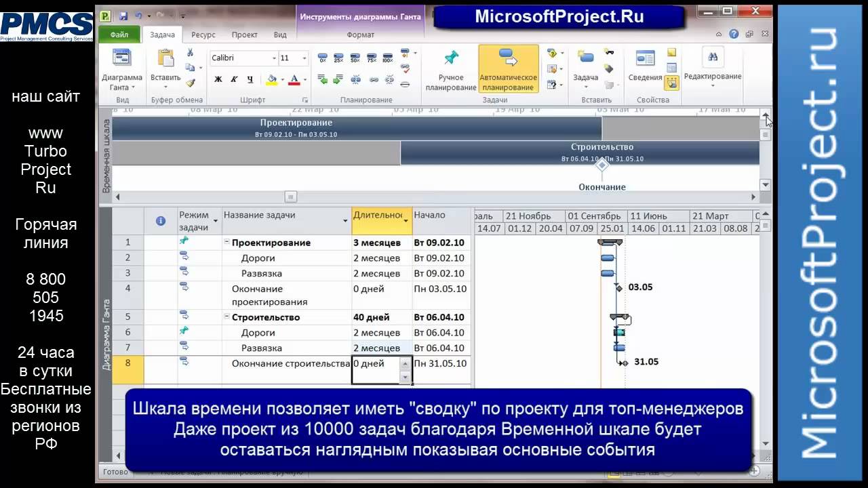Click the Начало column header
The image size is (868, 488).
(441, 221)
